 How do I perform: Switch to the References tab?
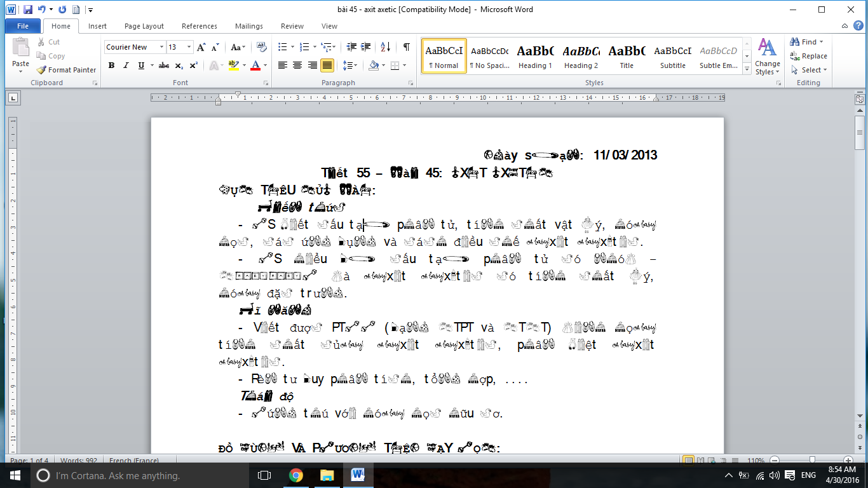click(200, 26)
